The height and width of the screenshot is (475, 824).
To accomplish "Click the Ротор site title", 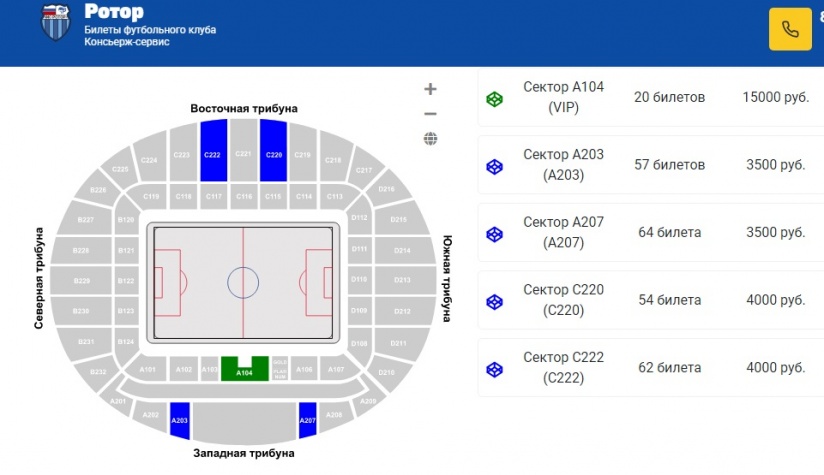I will (114, 11).
